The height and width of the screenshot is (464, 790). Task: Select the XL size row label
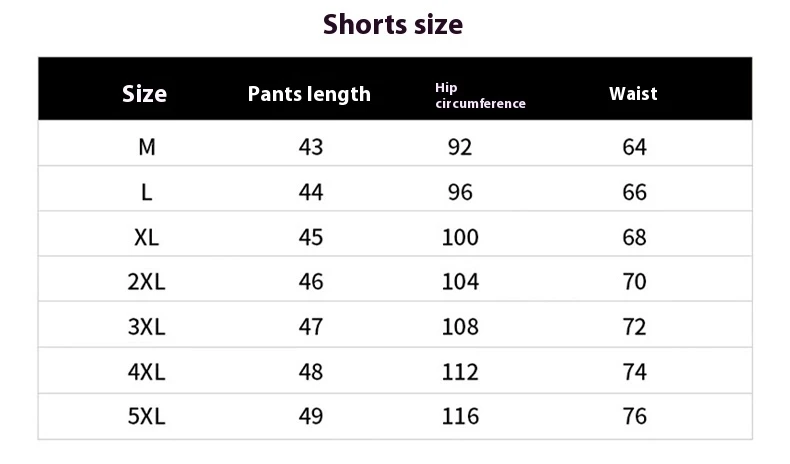click(147, 237)
